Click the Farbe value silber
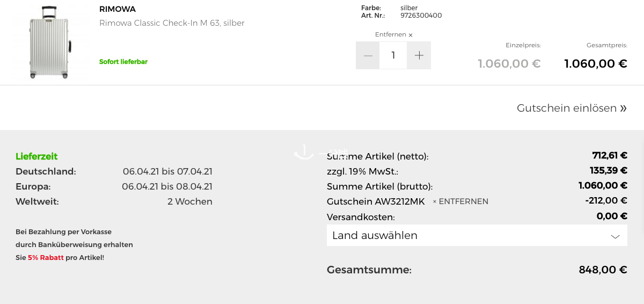644x304 pixels. 409,8
